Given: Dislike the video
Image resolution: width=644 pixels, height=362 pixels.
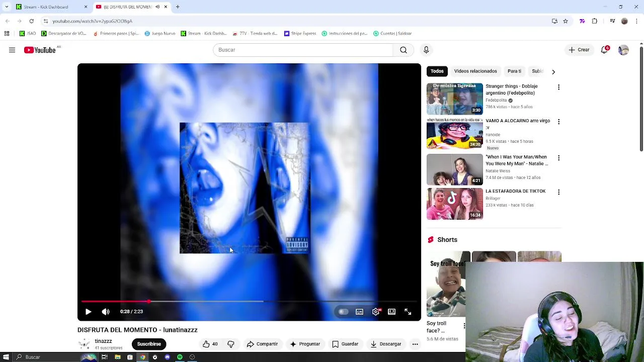Looking at the screenshot, I should click(x=231, y=344).
